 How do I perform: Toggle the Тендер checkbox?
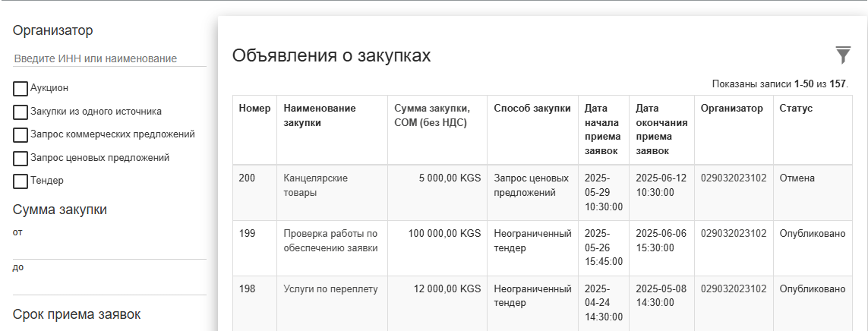pyautogui.click(x=20, y=181)
